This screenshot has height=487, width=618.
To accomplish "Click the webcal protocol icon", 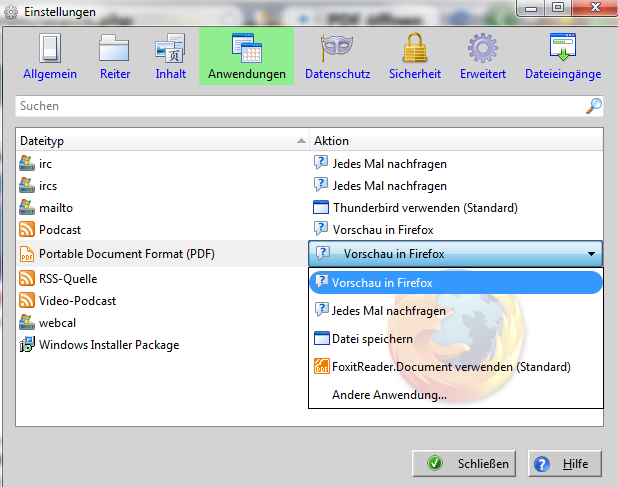I will point(27,322).
